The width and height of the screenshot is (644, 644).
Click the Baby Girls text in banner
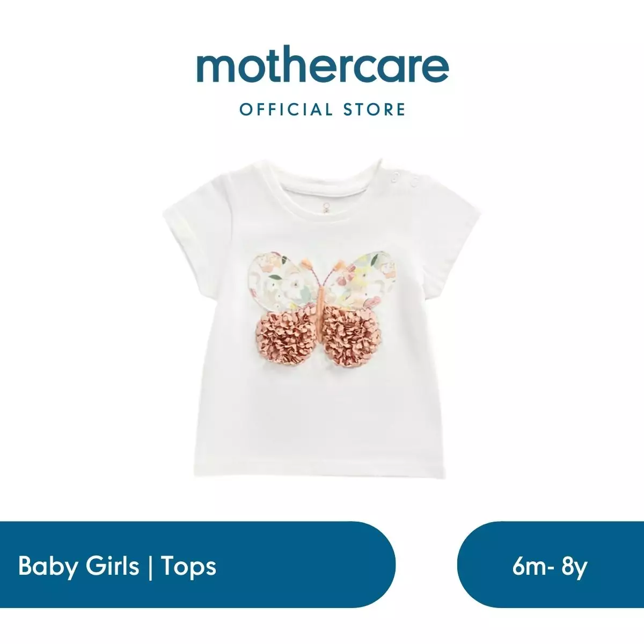coord(78,566)
